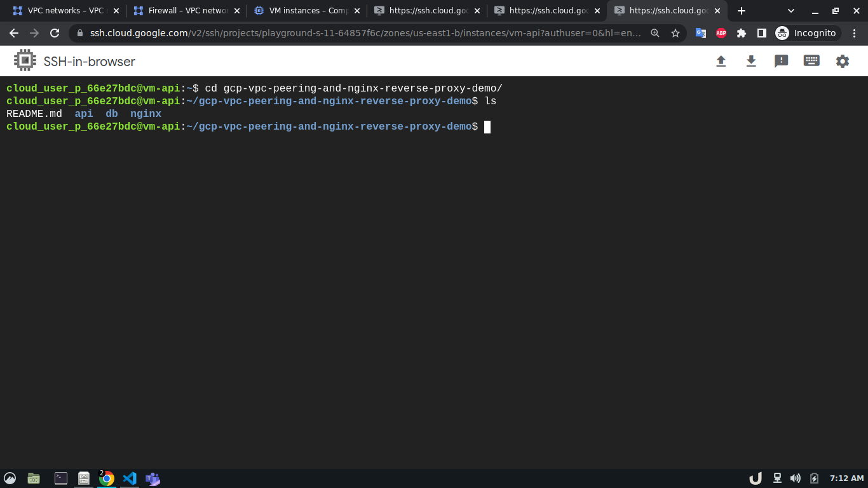This screenshot has height=488, width=868.
Task: Click the api directory name
Action: (x=84, y=114)
